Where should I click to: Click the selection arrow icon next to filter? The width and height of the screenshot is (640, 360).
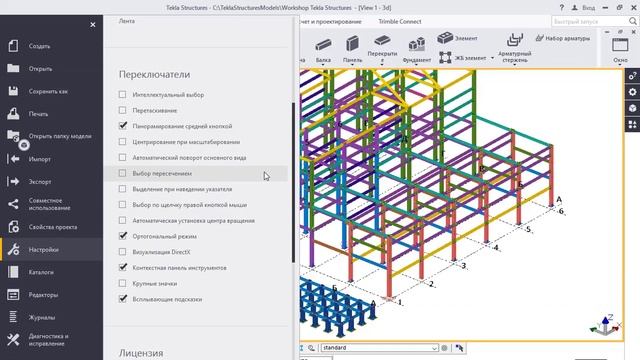[459, 348]
